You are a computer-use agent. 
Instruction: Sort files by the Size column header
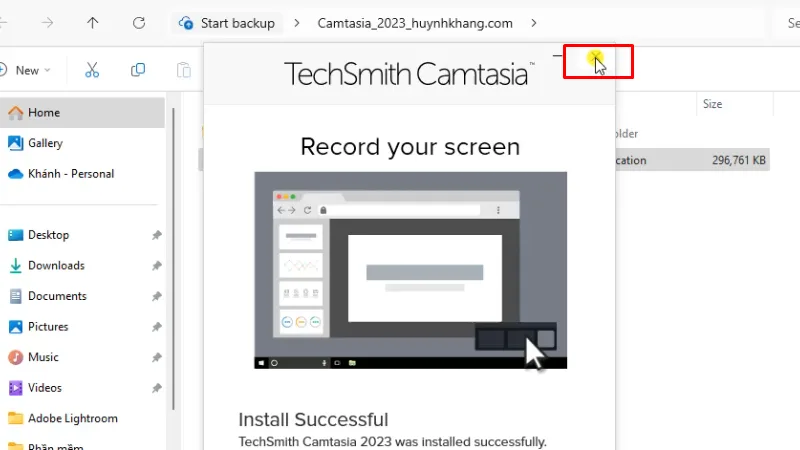pos(712,104)
